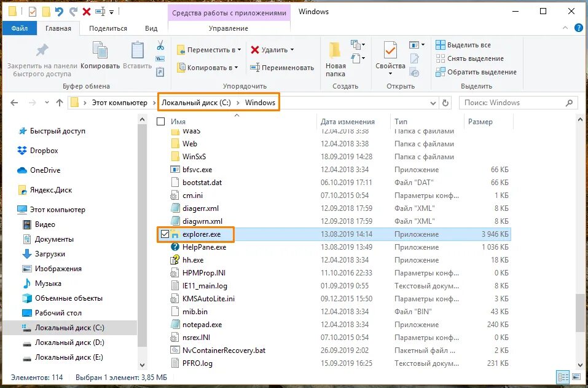Image resolution: width=588 pixels, height=388 pixels.
Task: Click the Undo arrow in quick access toolbar
Action: (x=59, y=12)
